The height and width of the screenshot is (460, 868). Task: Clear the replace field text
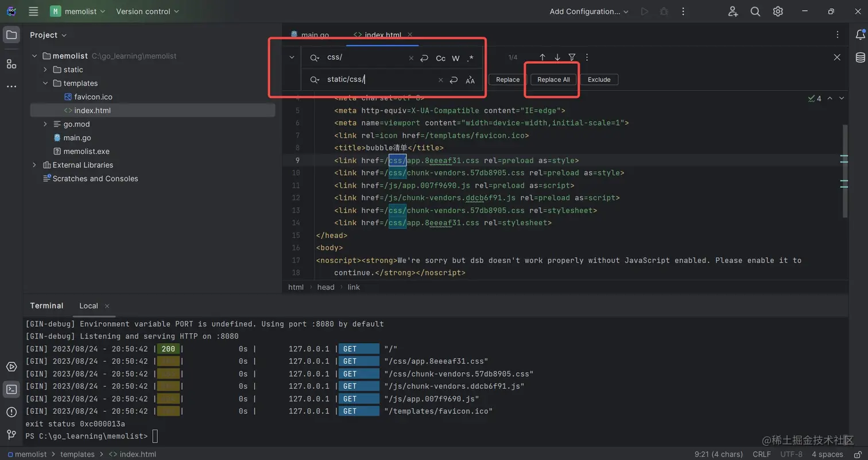coord(440,80)
